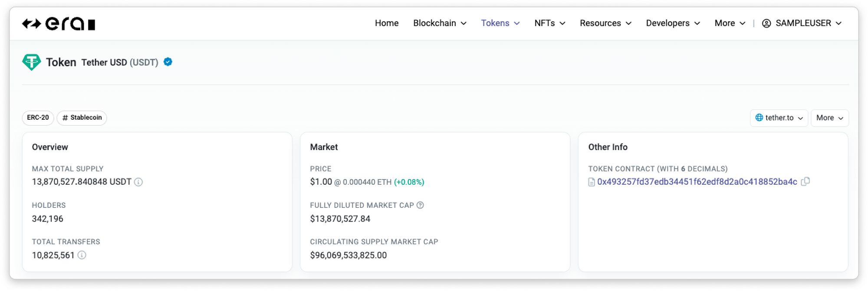The image size is (868, 291).
Task: Select the Stablecoin hashtag label
Action: coord(82,118)
